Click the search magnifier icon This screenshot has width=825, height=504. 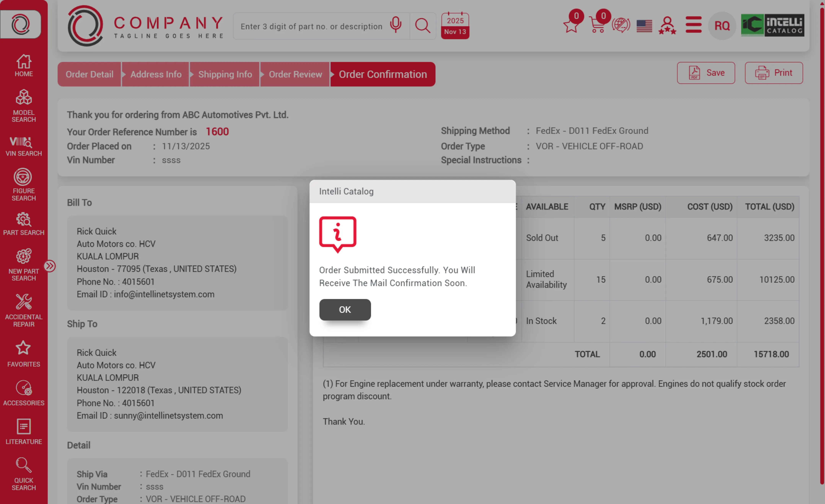(x=423, y=26)
